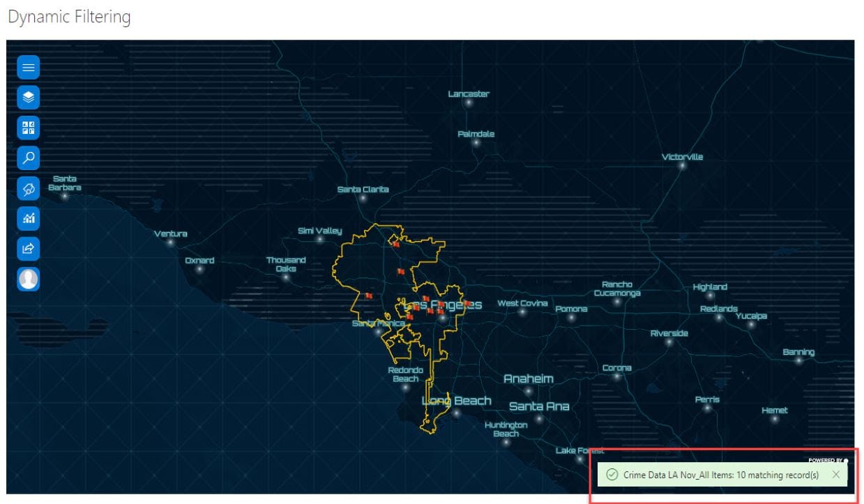Click the Corona city label
The image size is (864, 504).
pyautogui.click(x=616, y=368)
